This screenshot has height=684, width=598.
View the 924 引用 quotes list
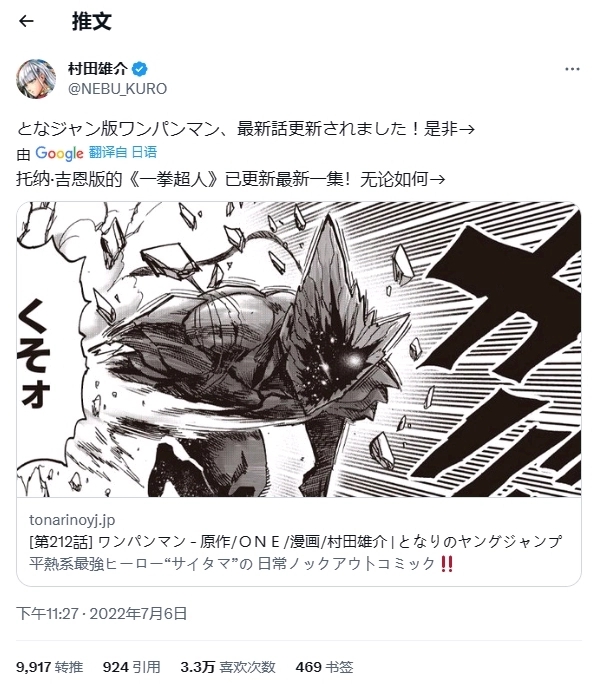point(131,667)
